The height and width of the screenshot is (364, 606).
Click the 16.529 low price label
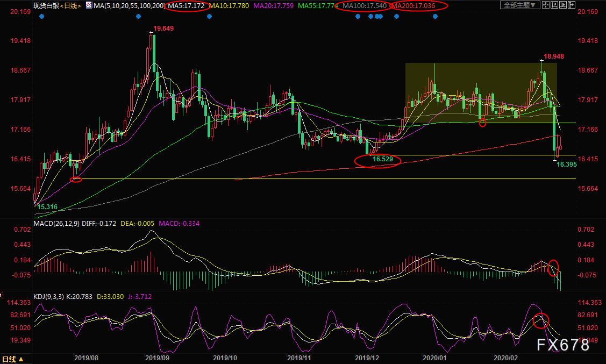tap(383, 159)
